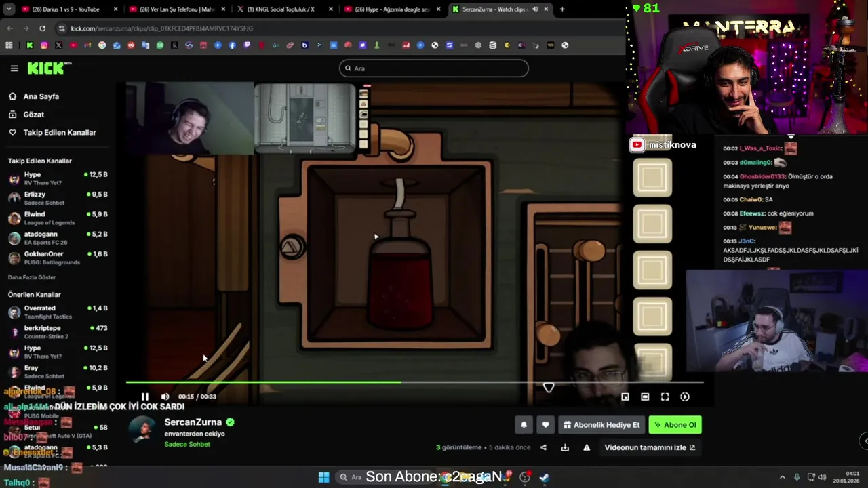Enter fullscreen on the clip player
868x488 pixels.
click(x=665, y=396)
